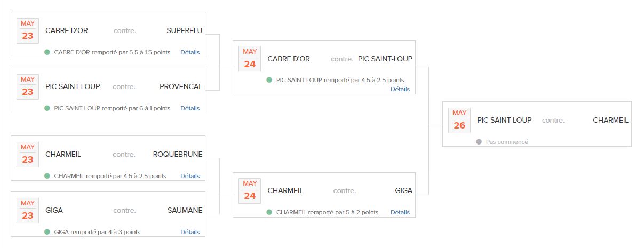Viewport: 644px width, 248px height.
Task: View Détails for Giga vs Saumane match
Action: tap(190, 232)
